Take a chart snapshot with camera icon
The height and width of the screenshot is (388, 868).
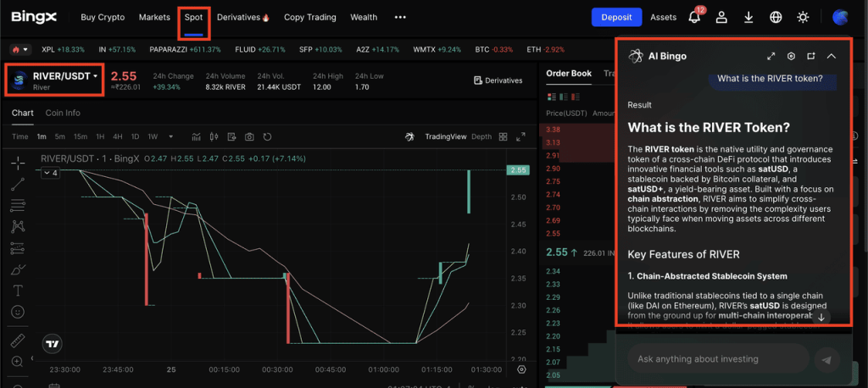point(249,136)
